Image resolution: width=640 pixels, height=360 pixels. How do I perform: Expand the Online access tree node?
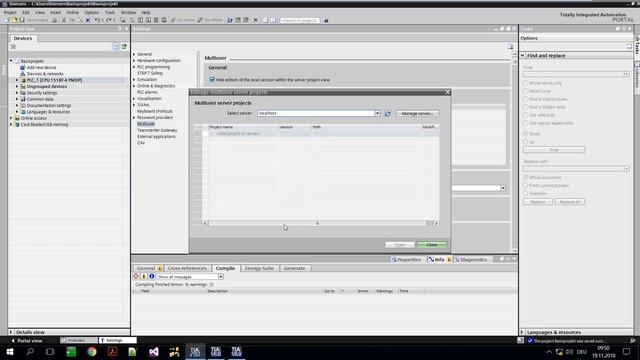click(x=11, y=118)
